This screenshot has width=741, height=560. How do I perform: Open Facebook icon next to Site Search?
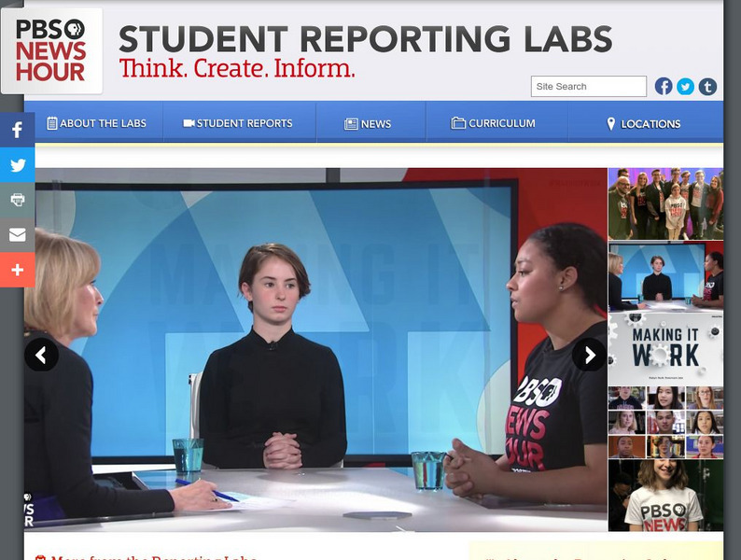(664, 87)
